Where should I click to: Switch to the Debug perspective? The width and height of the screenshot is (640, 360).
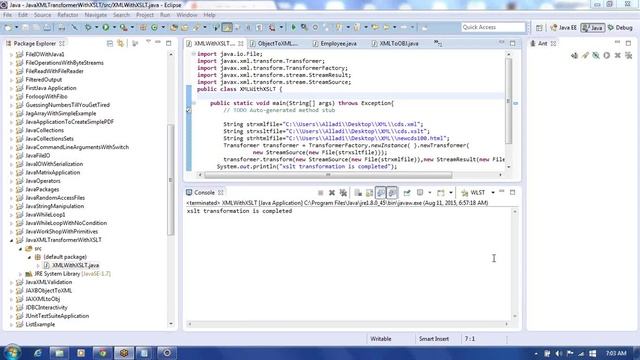pos(620,28)
